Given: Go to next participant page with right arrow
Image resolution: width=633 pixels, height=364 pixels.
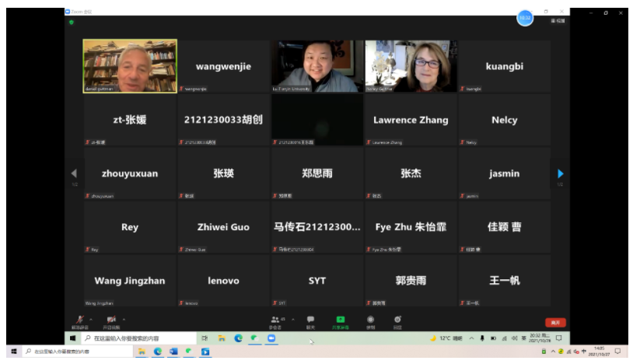Looking at the screenshot, I should click(560, 173).
